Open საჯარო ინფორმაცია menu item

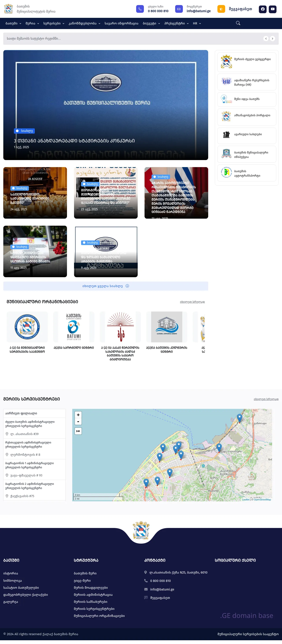(x=121, y=24)
